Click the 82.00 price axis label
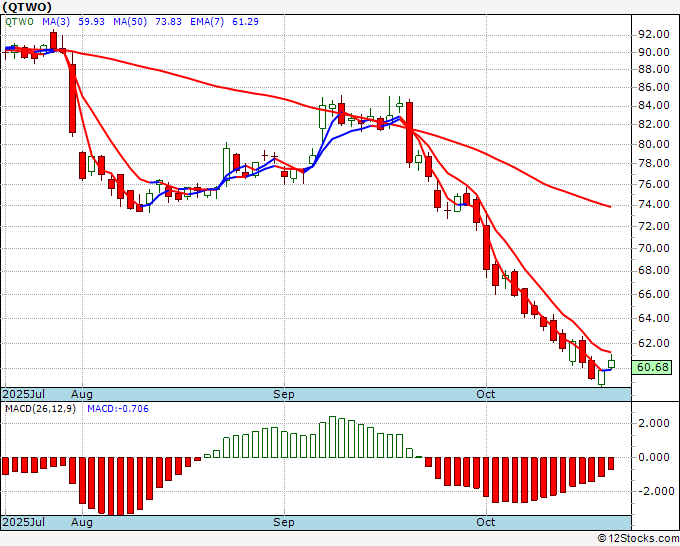 pos(654,124)
